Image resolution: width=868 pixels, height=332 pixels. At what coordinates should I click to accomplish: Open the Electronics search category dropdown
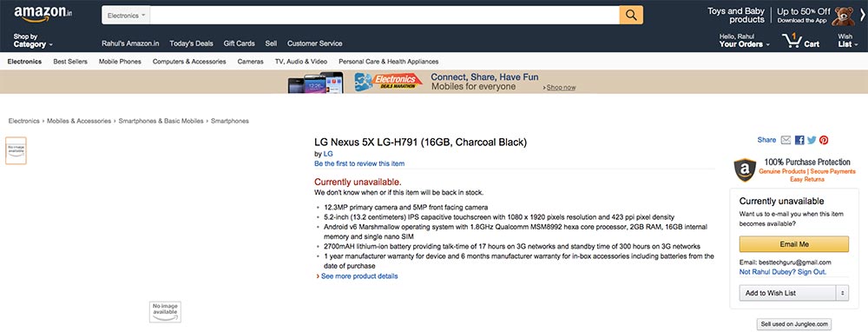pyautogui.click(x=126, y=16)
